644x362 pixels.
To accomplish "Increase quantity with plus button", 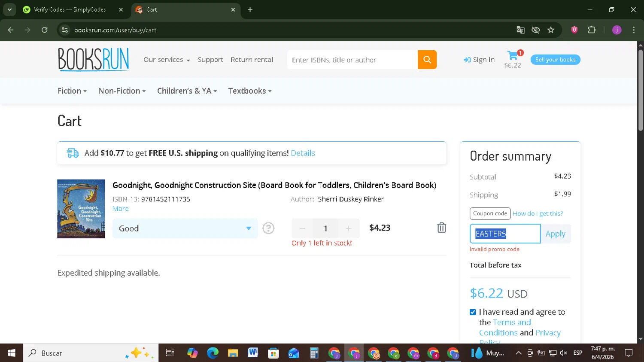I will pos(349,228).
